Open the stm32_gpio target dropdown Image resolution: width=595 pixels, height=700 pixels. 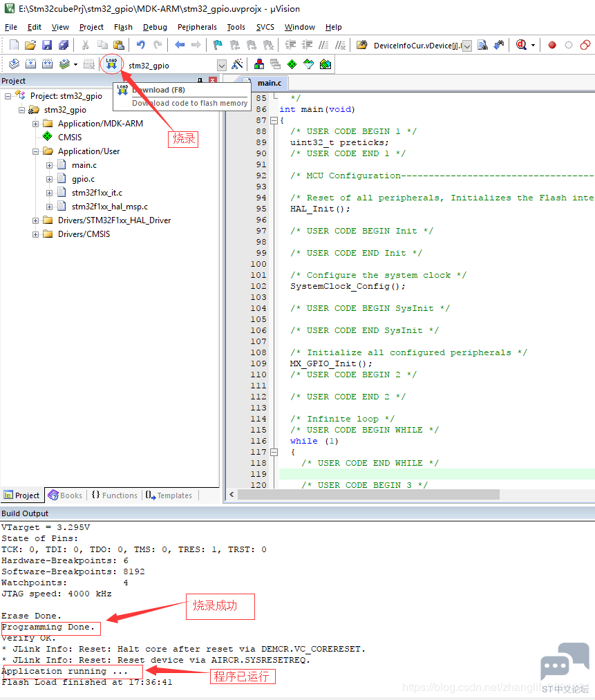pyautogui.click(x=222, y=66)
